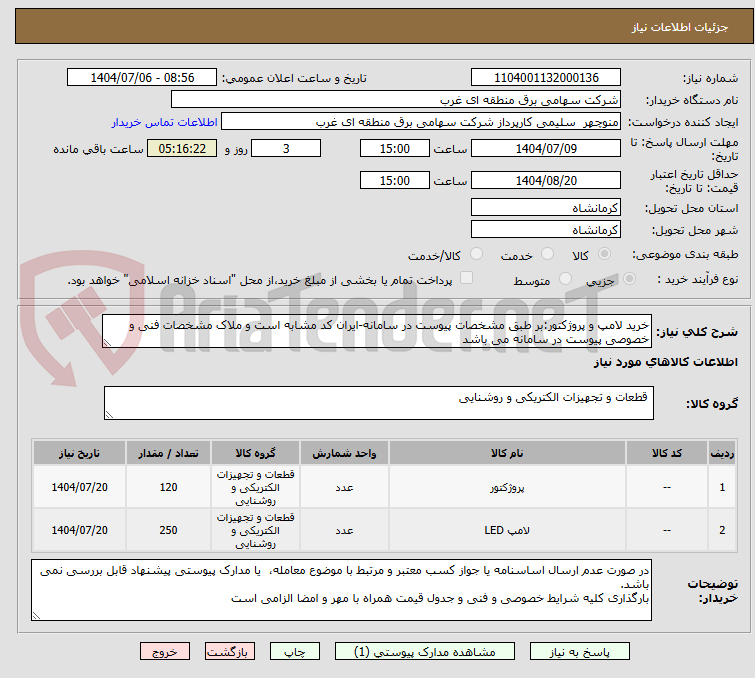
Task: Click the 'استان محل تحویل' field
Action: [x=546, y=208]
